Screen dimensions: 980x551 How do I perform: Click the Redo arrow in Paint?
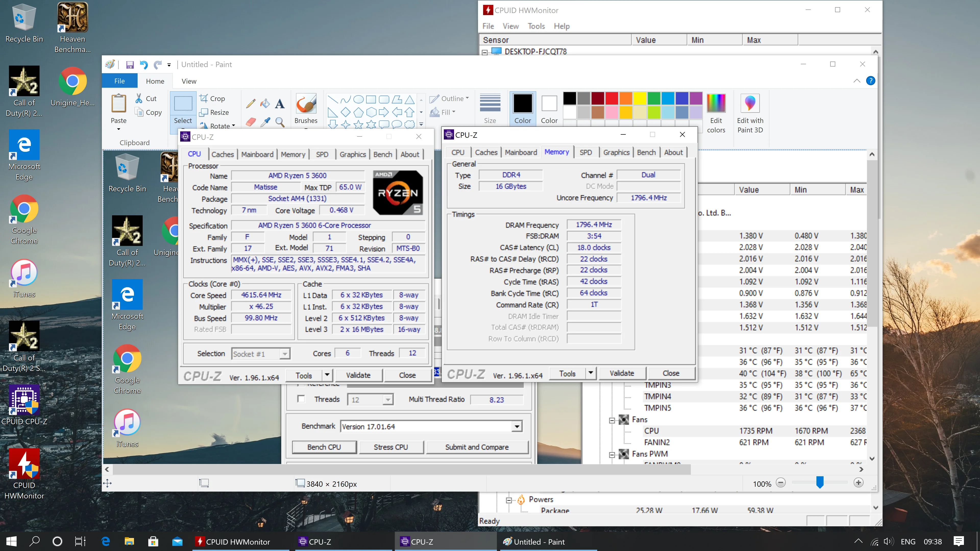coord(157,65)
